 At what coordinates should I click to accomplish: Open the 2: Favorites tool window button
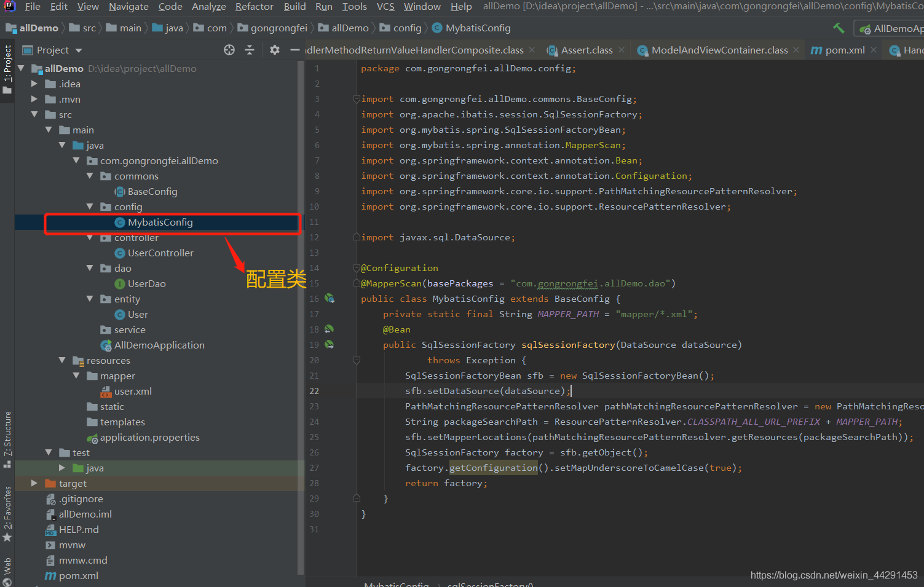[x=7, y=514]
